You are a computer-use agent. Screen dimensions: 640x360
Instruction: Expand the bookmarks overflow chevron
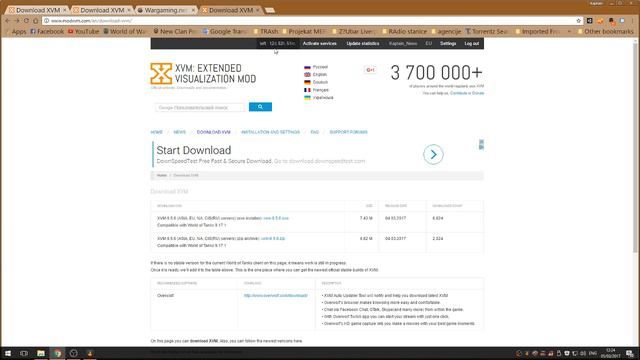tap(569, 31)
